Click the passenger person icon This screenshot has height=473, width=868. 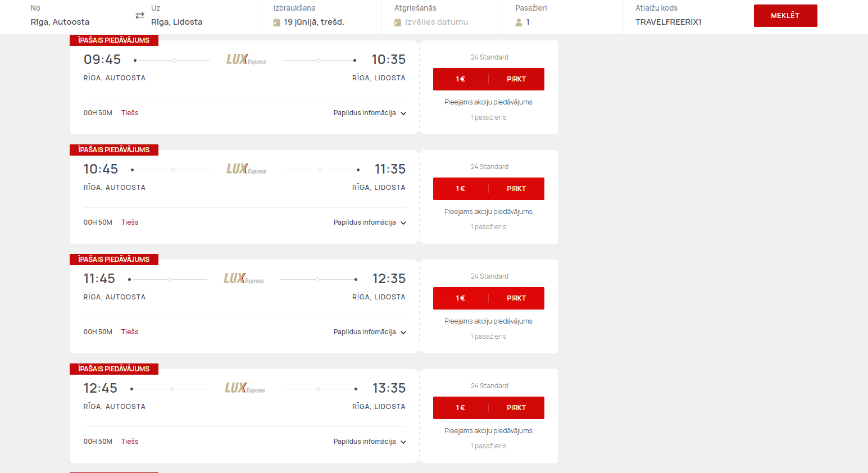click(x=519, y=22)
